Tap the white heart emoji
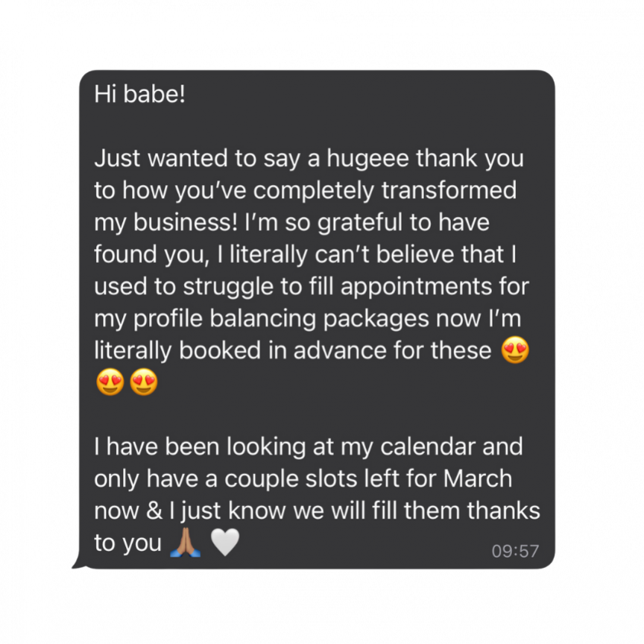The image size is (644, 644). point(224,543)
